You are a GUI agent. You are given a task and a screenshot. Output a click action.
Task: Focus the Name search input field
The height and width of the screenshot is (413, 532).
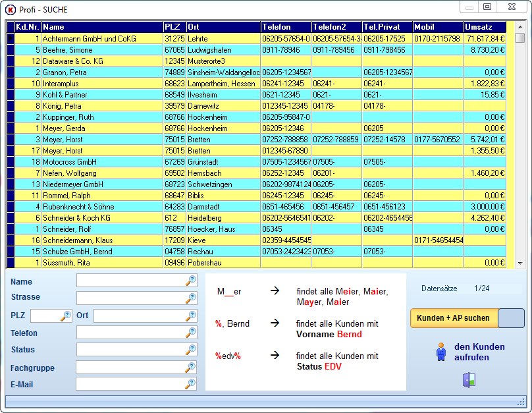[136, 281]
